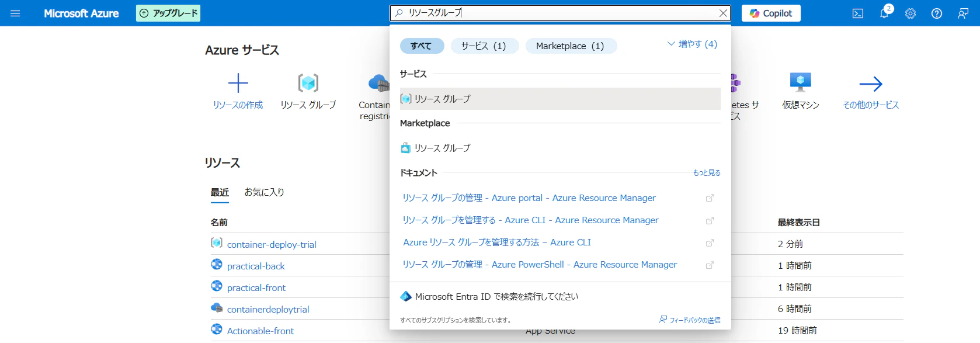This screenshot has height=343, width=980.
Task: Open portal settings gear
Action: coord(911,13)
